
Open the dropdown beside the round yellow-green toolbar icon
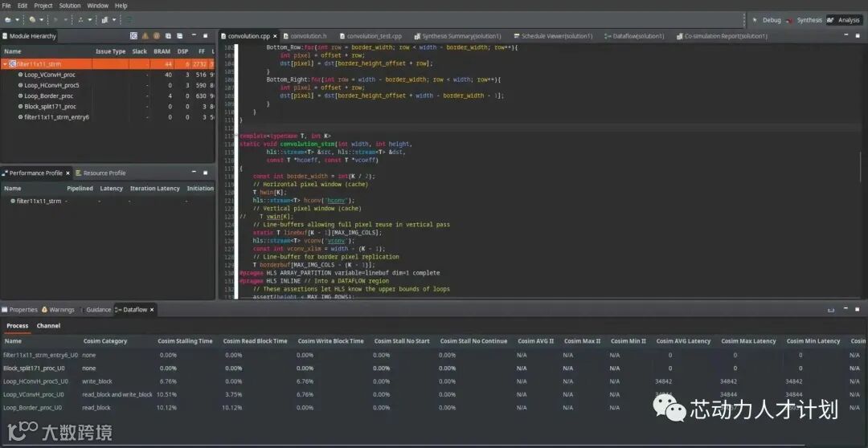coord(41,20)
